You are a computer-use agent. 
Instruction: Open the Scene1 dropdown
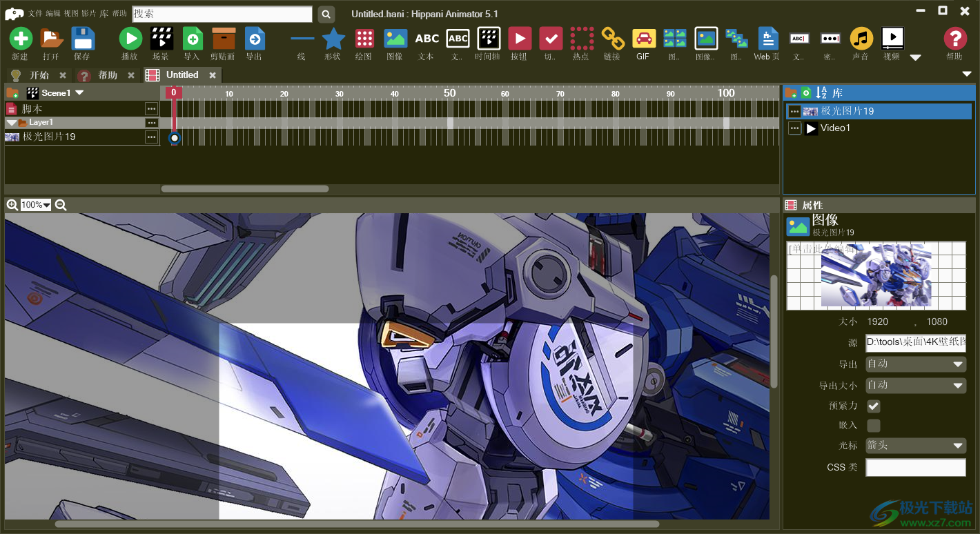(x=79, y=92)
